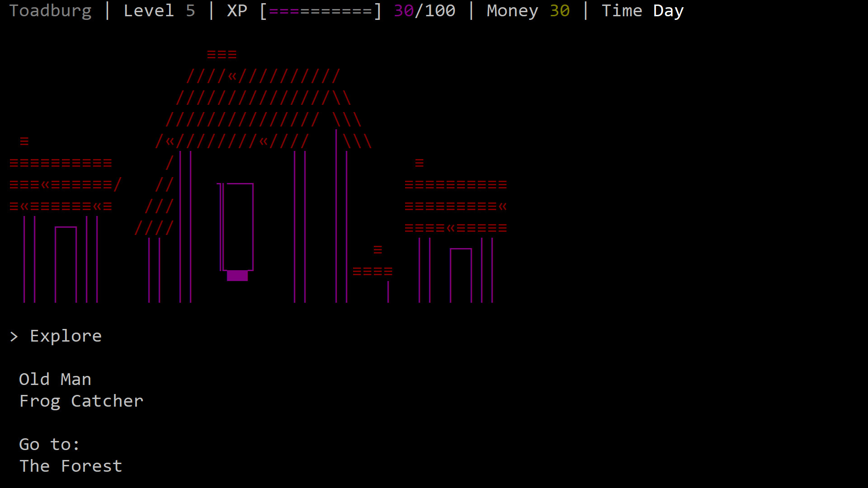Click the right house doorway

[x=461, y=275]
